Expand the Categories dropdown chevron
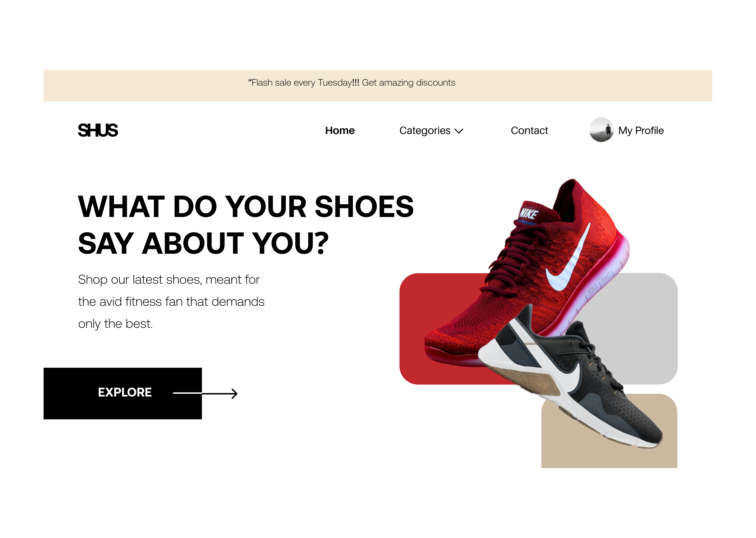This screenshot has height=538, width=756. point(459,131)
